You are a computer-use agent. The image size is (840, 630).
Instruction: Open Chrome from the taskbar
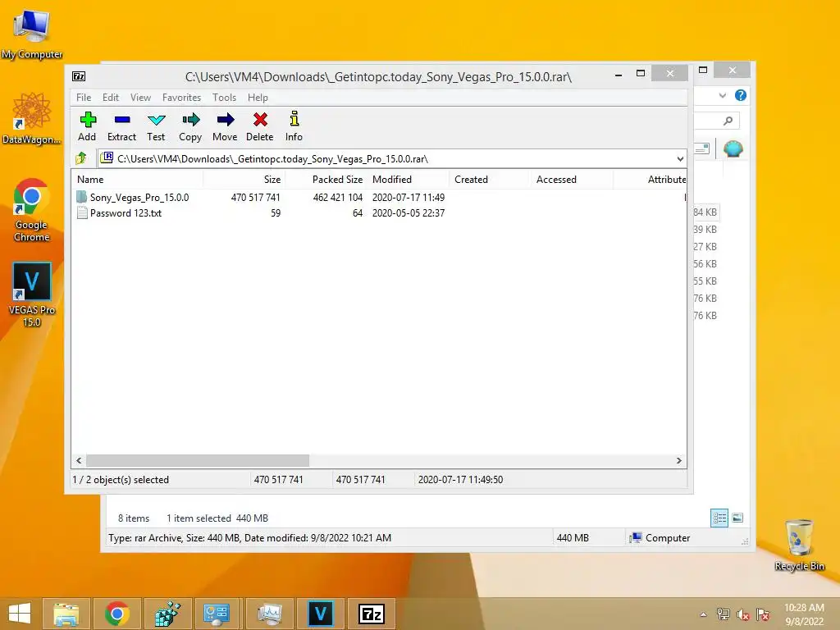[x=117, y=614]
